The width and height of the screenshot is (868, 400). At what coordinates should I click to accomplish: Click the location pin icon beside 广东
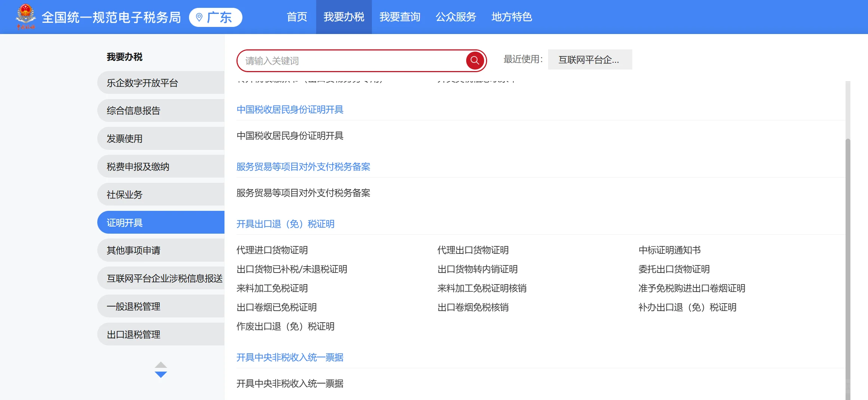[x=199, y=17]
